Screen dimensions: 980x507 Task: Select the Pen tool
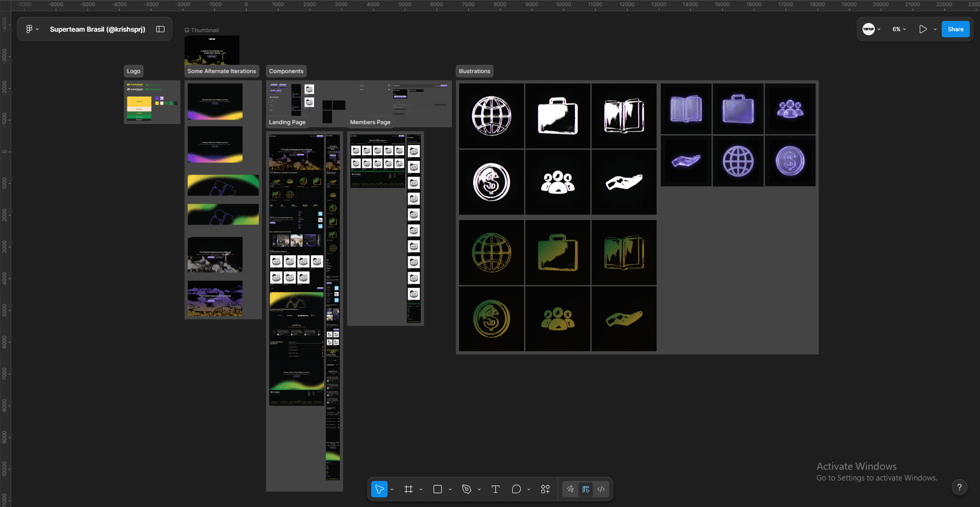[x=467, y=489]
